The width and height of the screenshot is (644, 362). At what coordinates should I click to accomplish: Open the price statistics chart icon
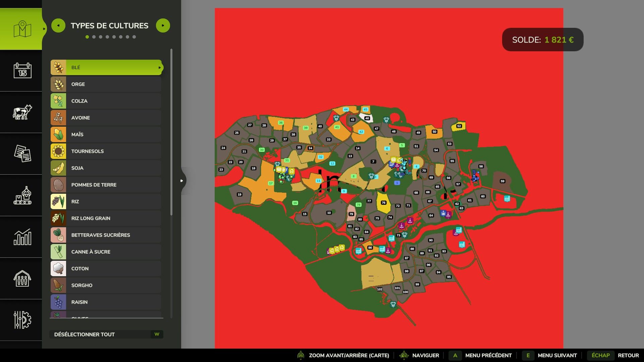22,237
